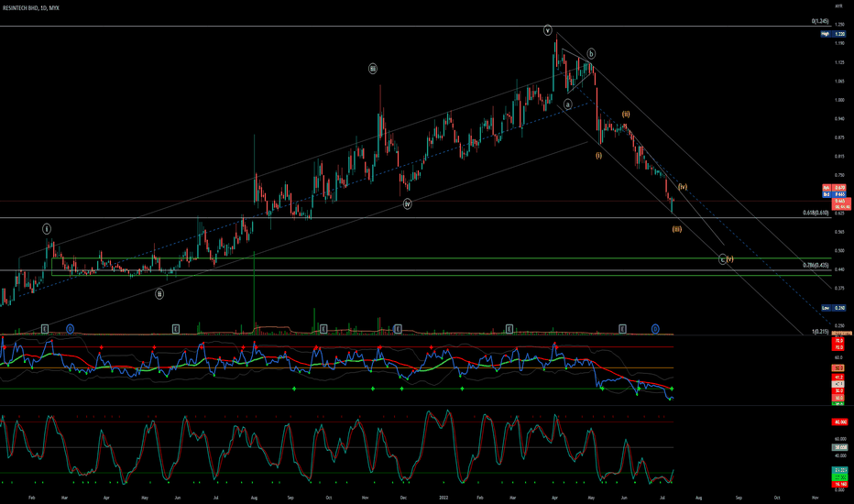Select the circled a correction label

coord(567,104)
